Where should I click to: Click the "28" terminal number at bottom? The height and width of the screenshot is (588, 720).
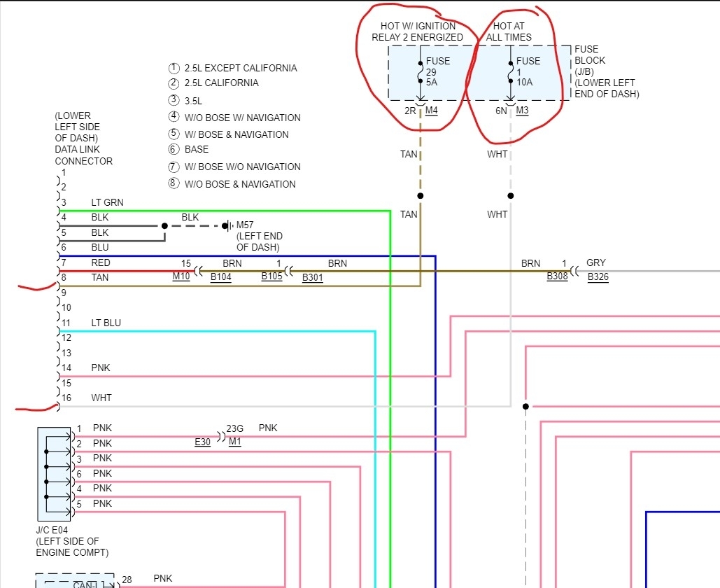(127, 580)
